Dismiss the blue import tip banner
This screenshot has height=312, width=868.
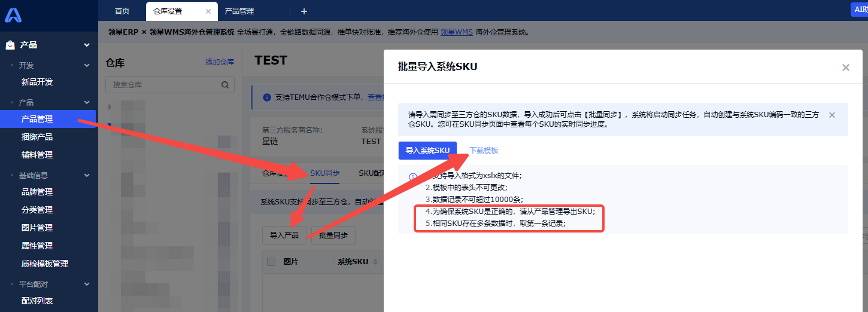click(x=832, y=115)
